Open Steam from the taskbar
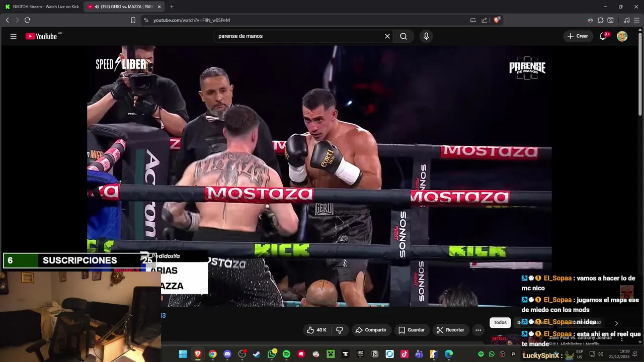Viewport: 644px width, 362px height. (x=257, y=354)
